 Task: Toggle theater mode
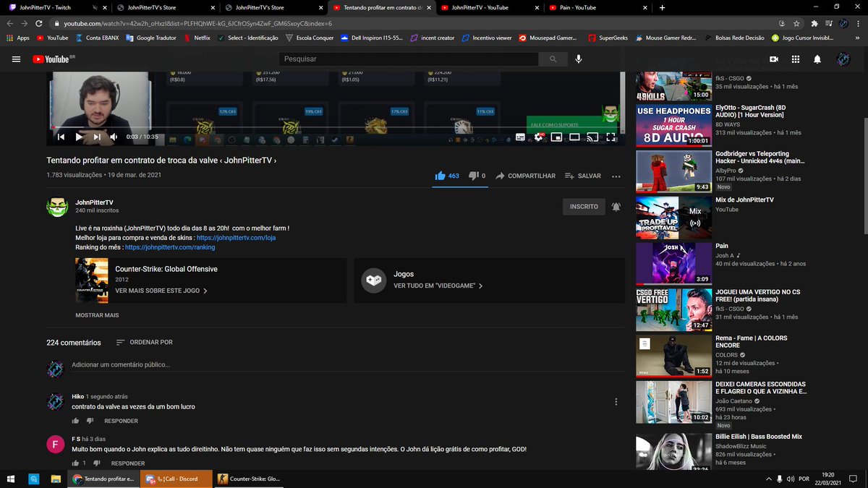(x=574, y=137)
